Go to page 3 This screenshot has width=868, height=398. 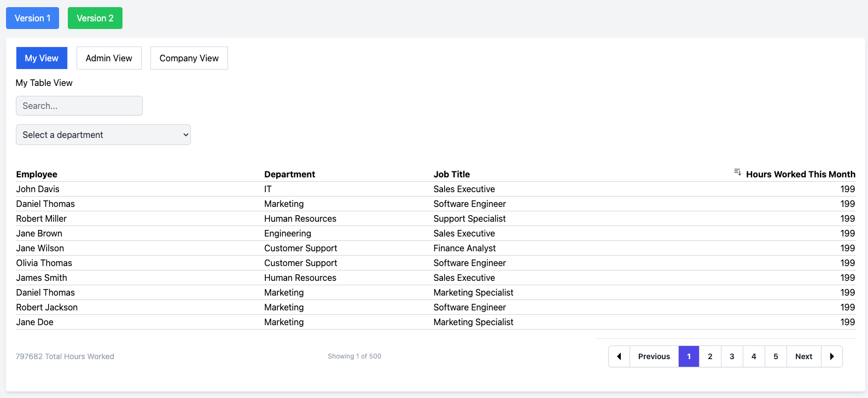click(732, 356)
